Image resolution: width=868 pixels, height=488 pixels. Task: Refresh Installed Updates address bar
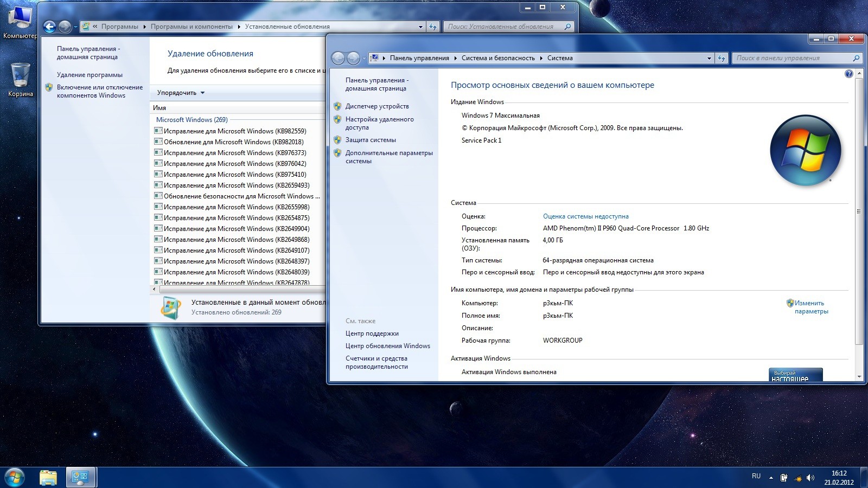click(432, 27)
